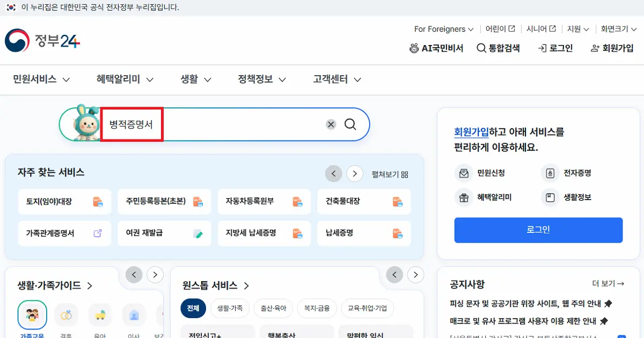644x338 pixels.
Task: Go to next 자주 찾는 서비스 page
Action: click(355, 174)
